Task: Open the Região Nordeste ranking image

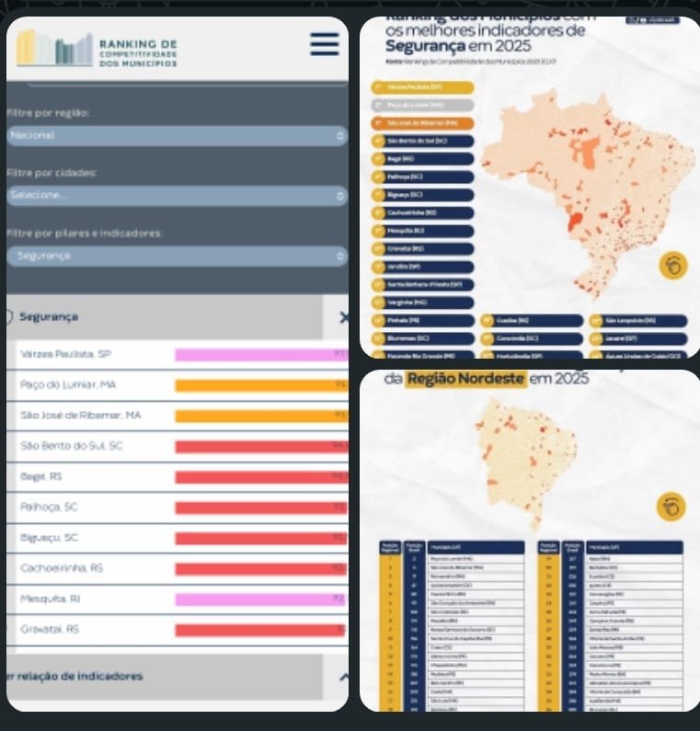Action: 529,541
